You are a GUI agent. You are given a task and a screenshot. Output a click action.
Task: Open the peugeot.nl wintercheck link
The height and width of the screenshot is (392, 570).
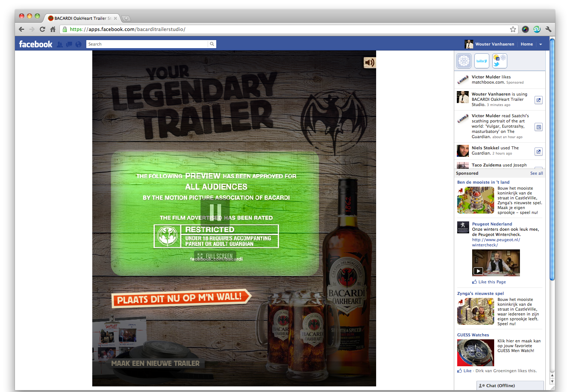[x=496, y=242]
